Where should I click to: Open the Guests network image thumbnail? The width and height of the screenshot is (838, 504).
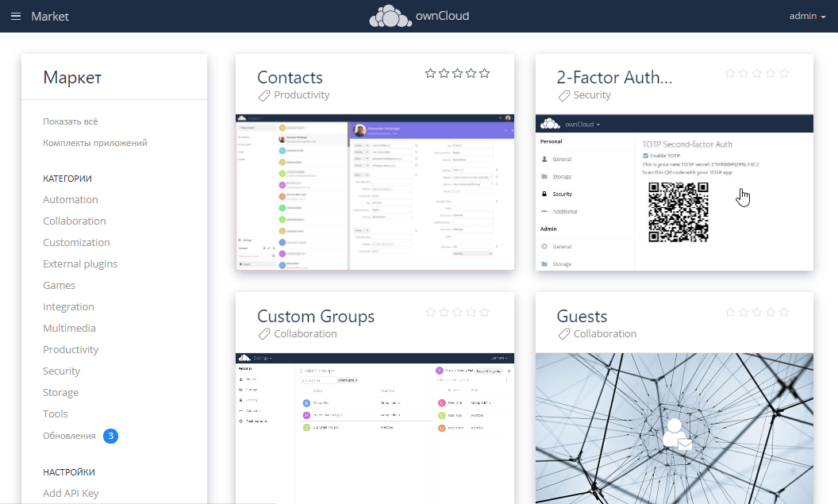(675, 428)
